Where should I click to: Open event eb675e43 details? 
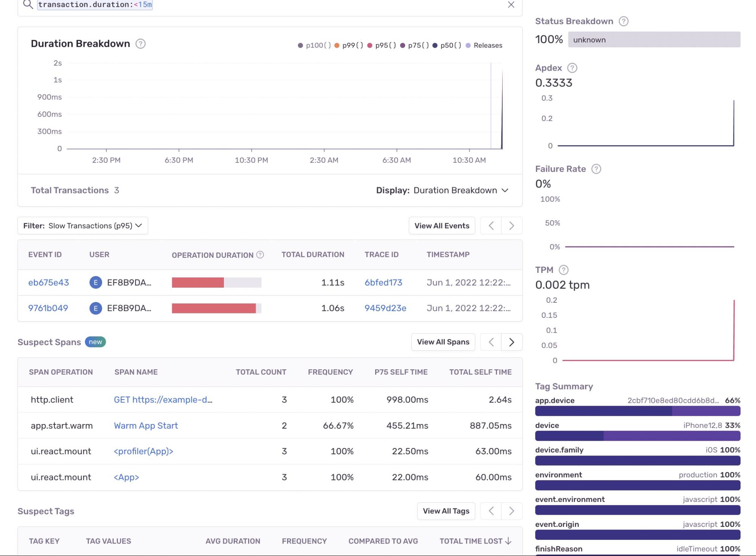48,282
